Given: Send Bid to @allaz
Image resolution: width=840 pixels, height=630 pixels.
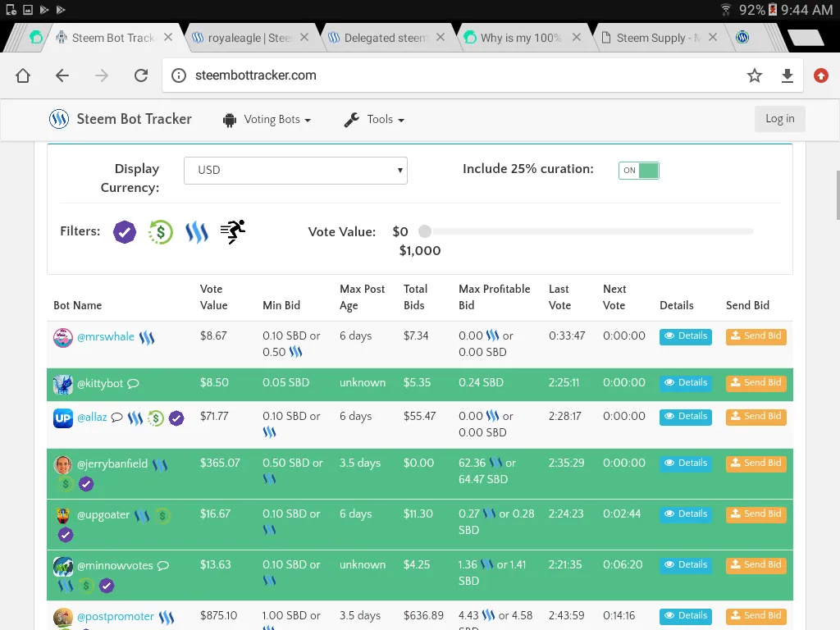Looking at the screenshot, I should [x=756, y=417].
